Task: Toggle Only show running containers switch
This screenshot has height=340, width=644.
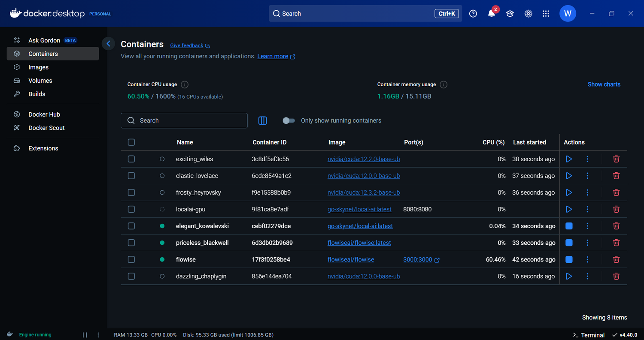Action: 289,120
